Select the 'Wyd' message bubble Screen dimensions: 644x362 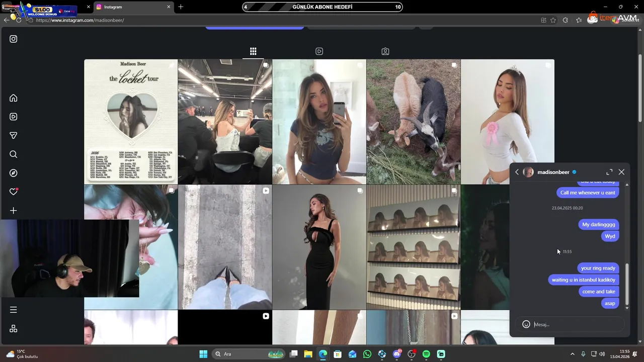pyautogui.click(x=610, y=236)
